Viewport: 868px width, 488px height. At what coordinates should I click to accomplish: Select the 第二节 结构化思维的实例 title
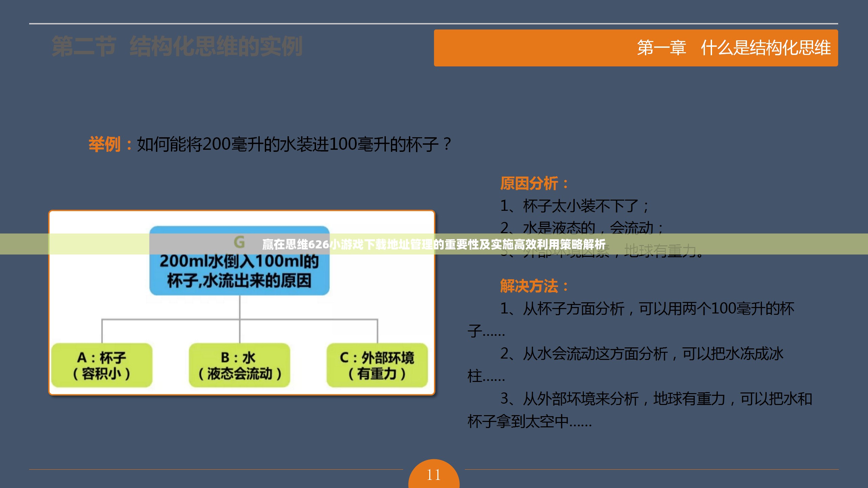[x=176, y=47]
